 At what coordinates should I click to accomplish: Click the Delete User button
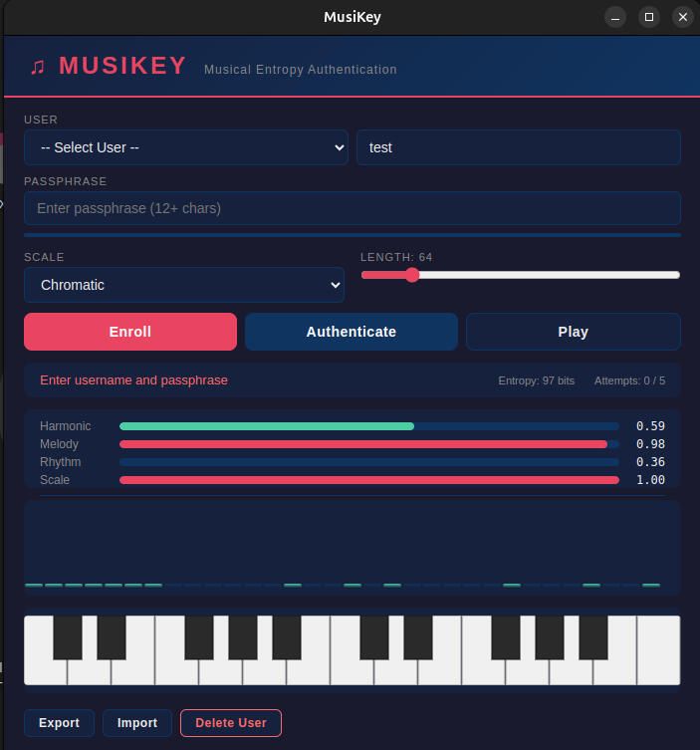230,723
